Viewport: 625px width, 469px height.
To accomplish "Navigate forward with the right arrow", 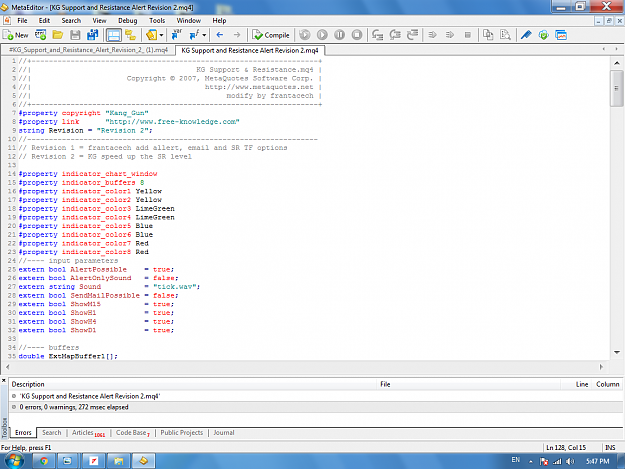I will [237, 35].
